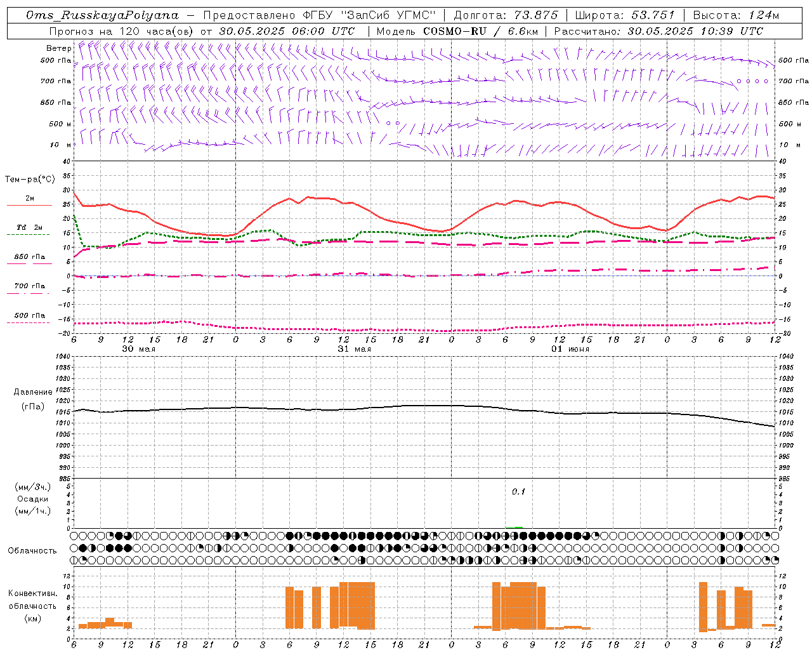Click the 'Тем-ра(°C)' panel label
This screenshot has height=650, width=812.
point(30,180)
